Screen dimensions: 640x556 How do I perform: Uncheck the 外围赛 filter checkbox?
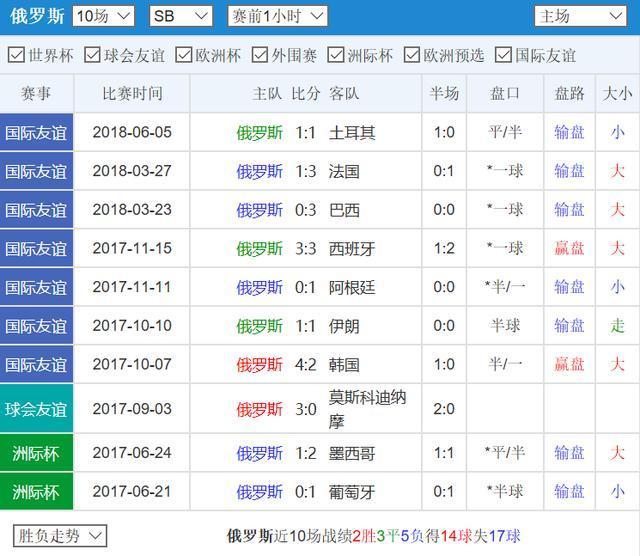click(x=260, y=55)
